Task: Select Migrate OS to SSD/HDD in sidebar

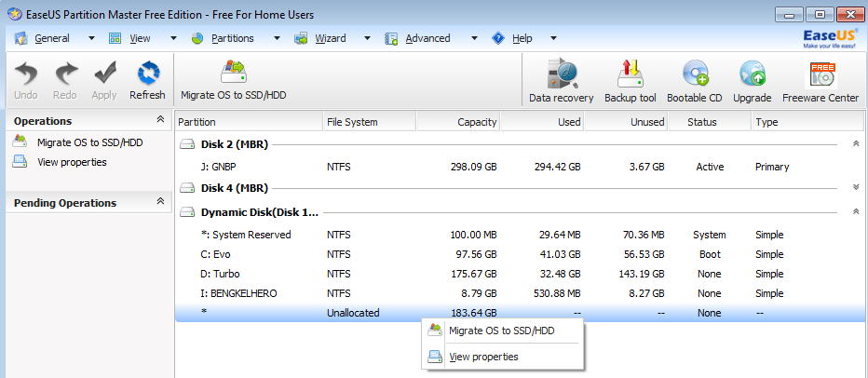Action: coord(89,142)
